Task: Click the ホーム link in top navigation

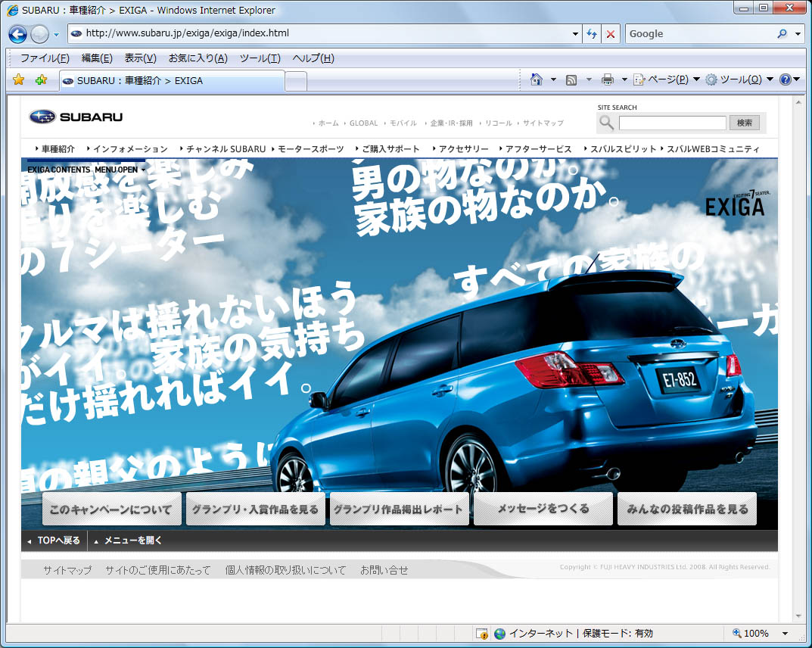Action: [328, 123]
